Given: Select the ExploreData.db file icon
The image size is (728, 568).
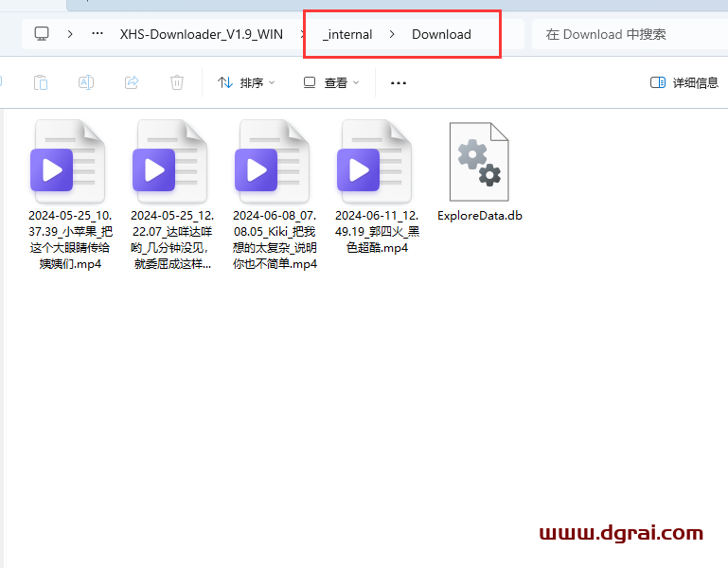Looking at the screenshot, I should click(x=479, y=161).
